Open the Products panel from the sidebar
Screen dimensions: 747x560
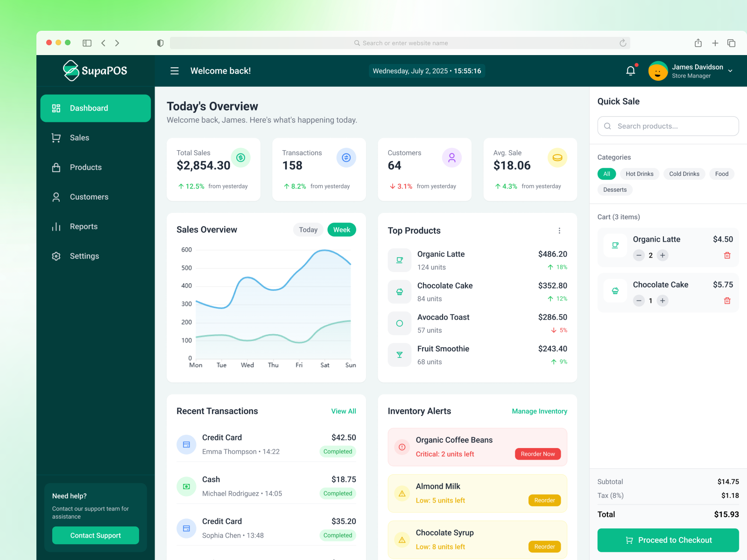coord(56,167)
